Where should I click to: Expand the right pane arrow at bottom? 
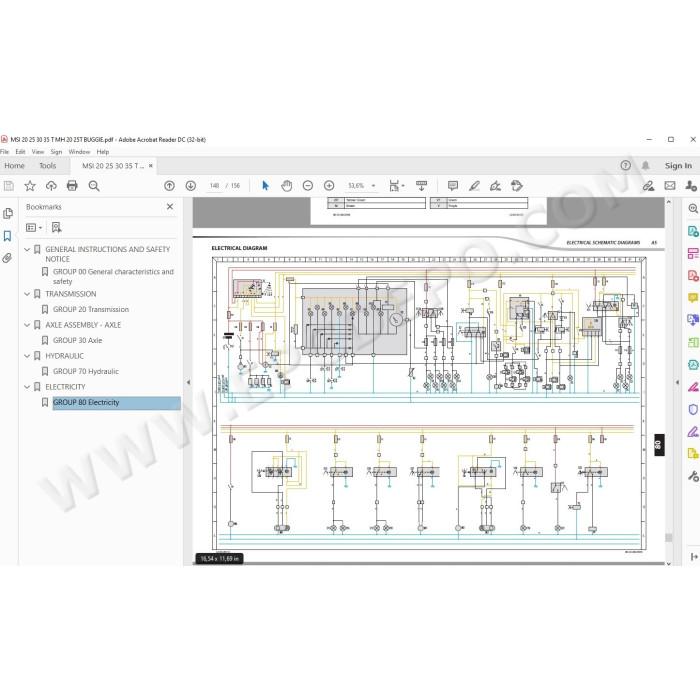click(693, 557)
